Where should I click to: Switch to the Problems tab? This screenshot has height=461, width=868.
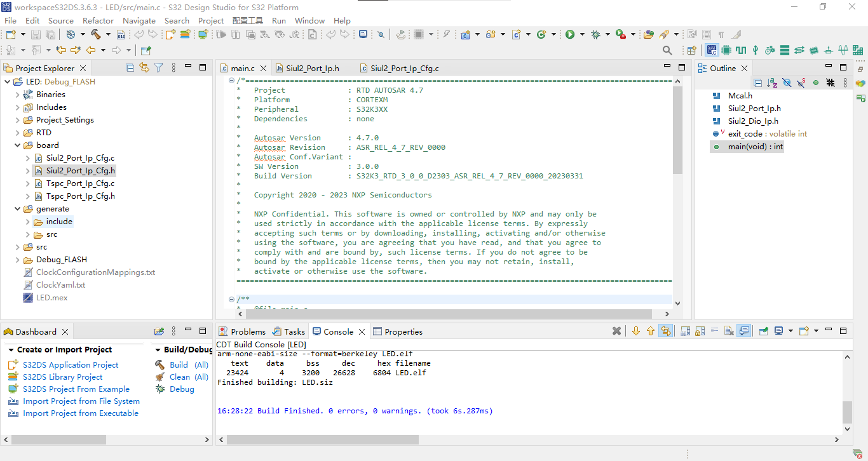click(242, 331)
